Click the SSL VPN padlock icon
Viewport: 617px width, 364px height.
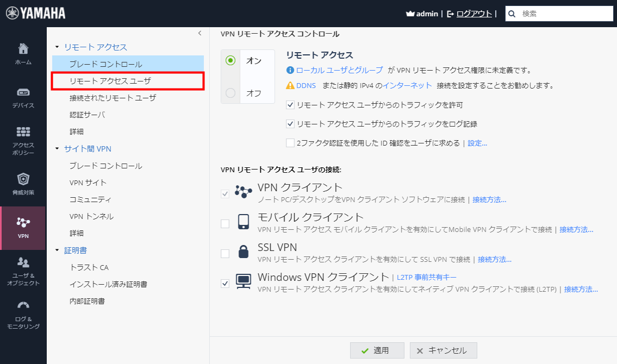point(244,251)
